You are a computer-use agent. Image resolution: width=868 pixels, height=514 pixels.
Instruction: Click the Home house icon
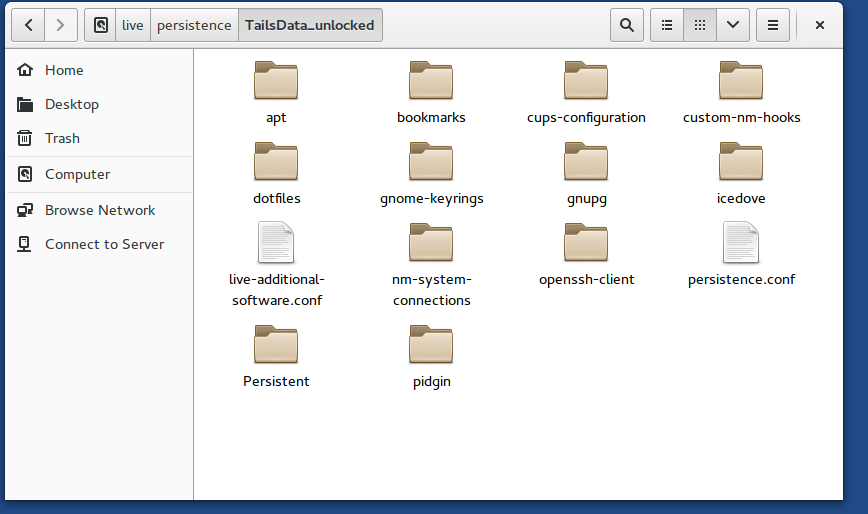pyautogui.click(x=24, y=70)
